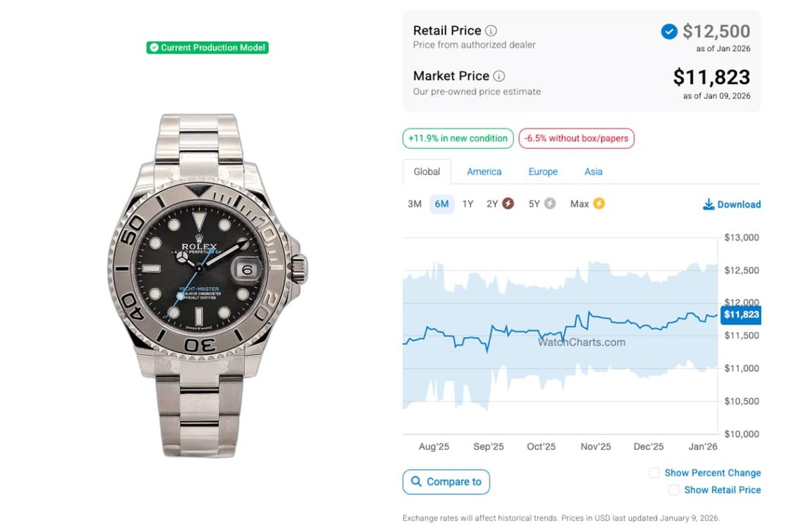
Task: Open the Europe region tab
Action: click(x=543, y=172)
